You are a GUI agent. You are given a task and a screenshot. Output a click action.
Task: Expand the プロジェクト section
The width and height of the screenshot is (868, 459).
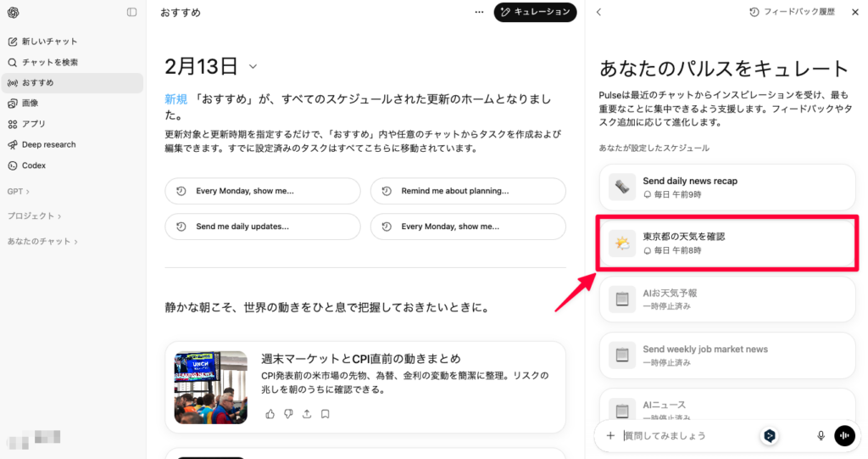click(34, 216)
